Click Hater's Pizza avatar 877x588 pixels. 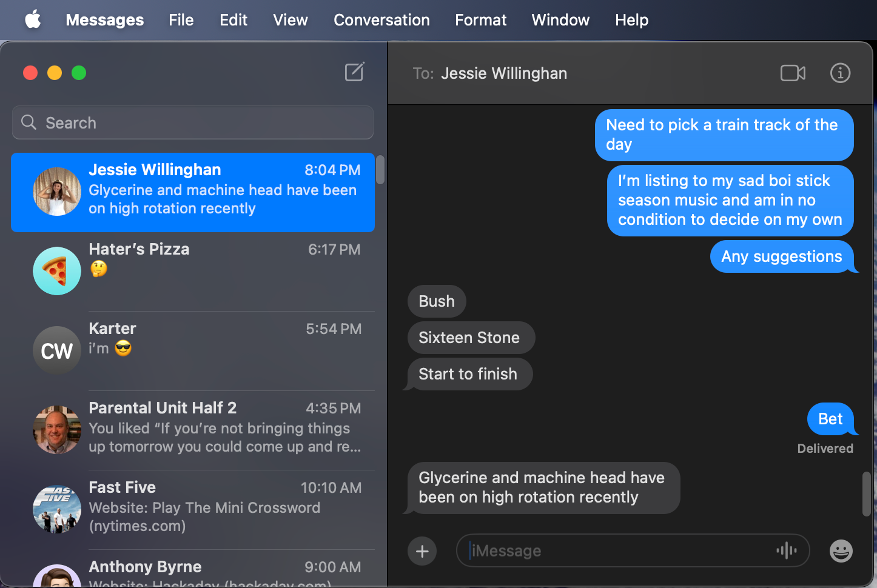(x=57, y=271)
